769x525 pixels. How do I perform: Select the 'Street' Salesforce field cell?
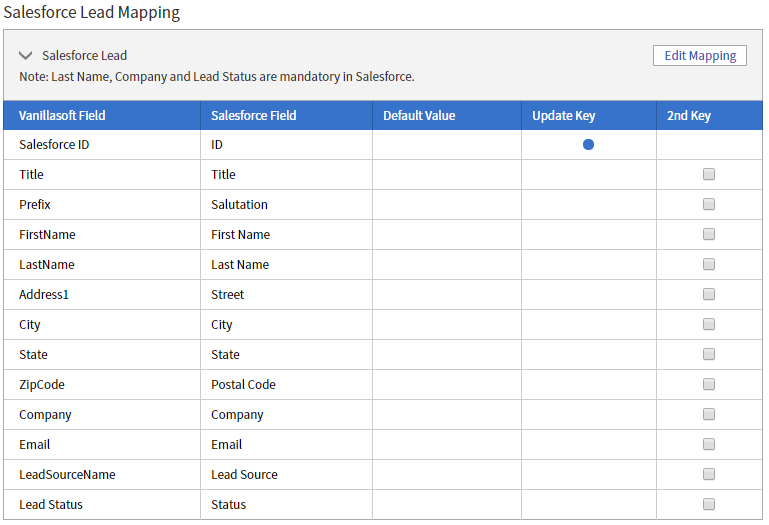pos(286,294)
